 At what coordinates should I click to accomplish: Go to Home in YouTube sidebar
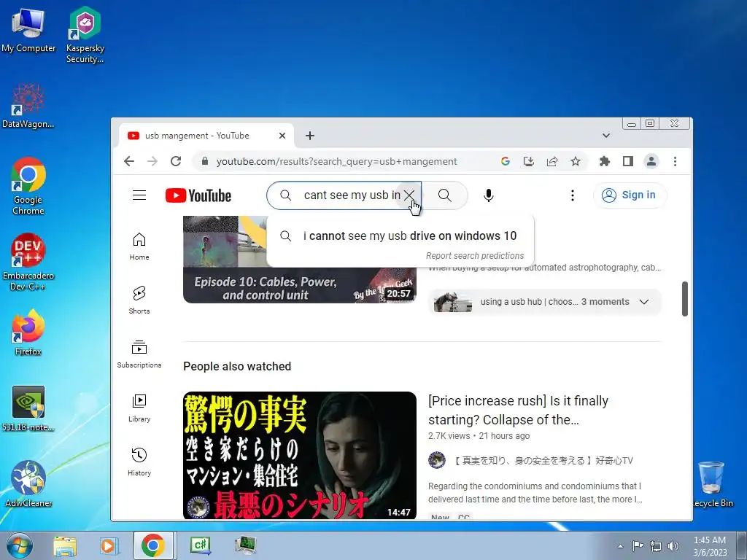pos(139,246)
